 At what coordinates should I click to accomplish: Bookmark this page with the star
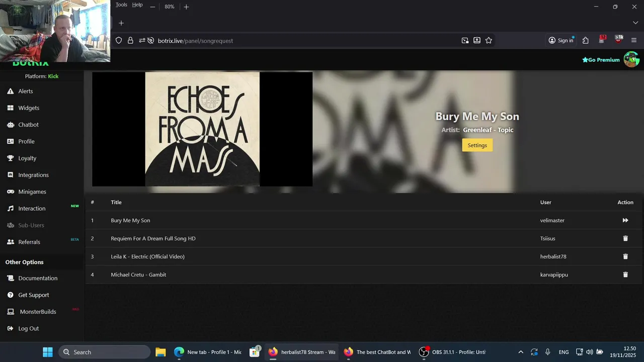pyautogui.click(x=489, y=41)
